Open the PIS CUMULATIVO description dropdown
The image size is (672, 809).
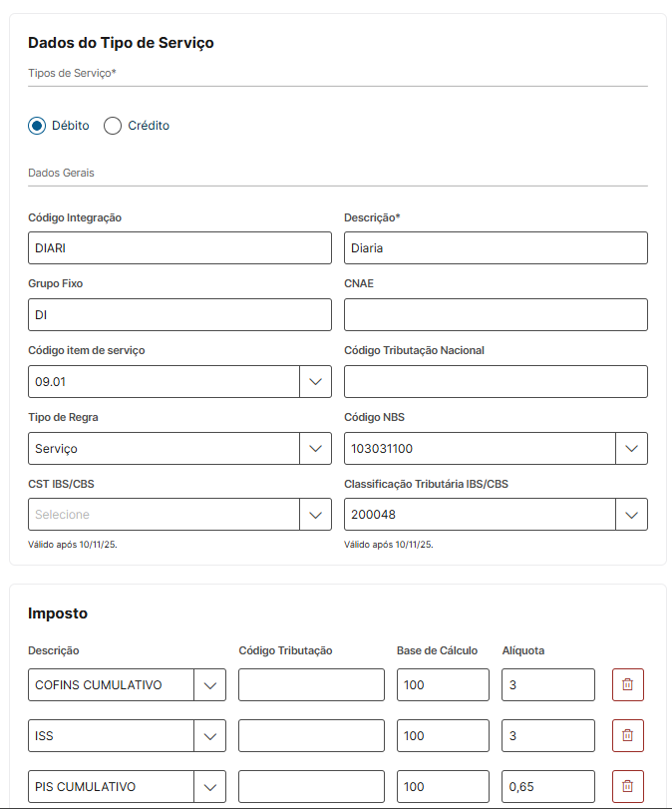[209, 786]
